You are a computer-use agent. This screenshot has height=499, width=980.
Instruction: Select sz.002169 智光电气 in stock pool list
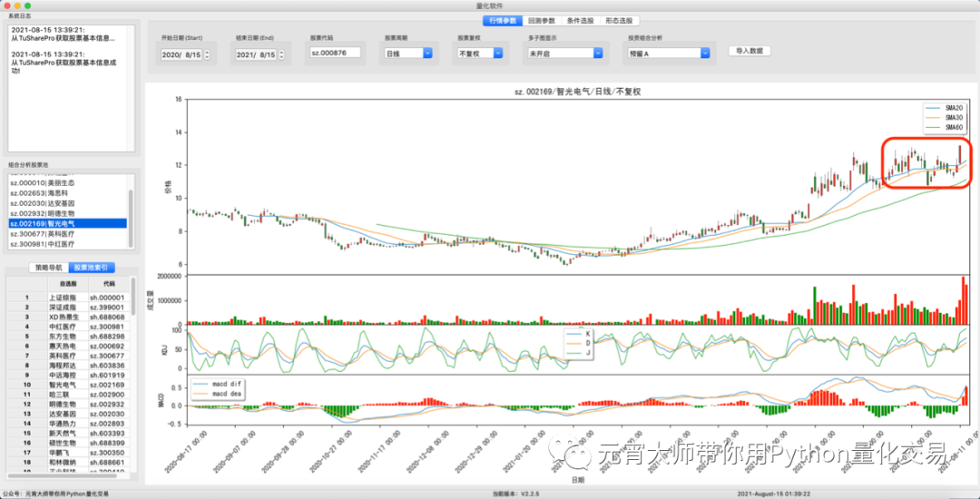tap(68, 223)
